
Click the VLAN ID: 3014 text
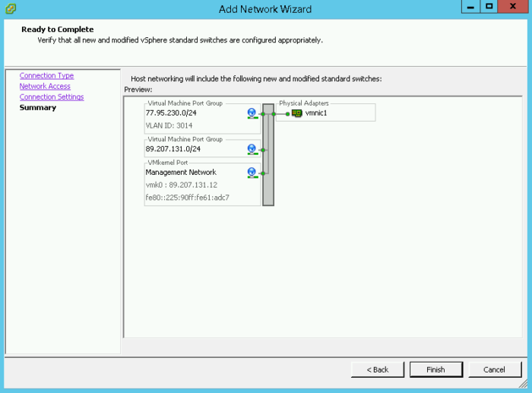(x=169, y=125)
